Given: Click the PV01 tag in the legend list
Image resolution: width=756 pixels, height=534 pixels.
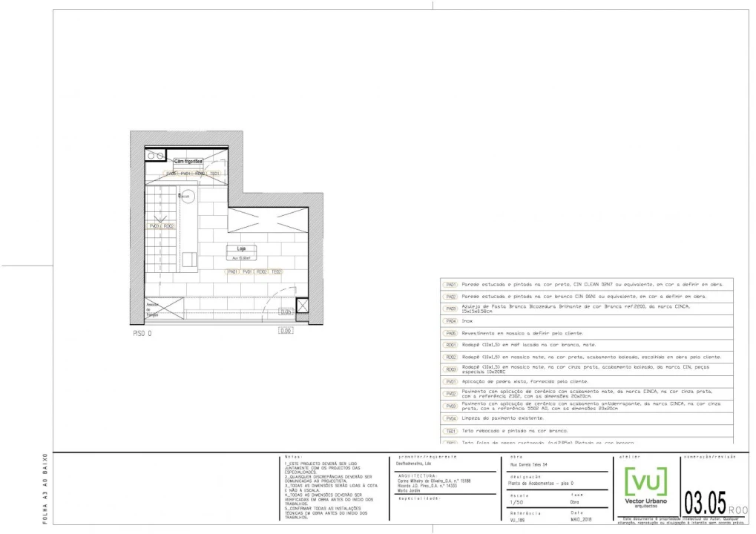Looking at the screenshot, I should (x=450, y=381).
